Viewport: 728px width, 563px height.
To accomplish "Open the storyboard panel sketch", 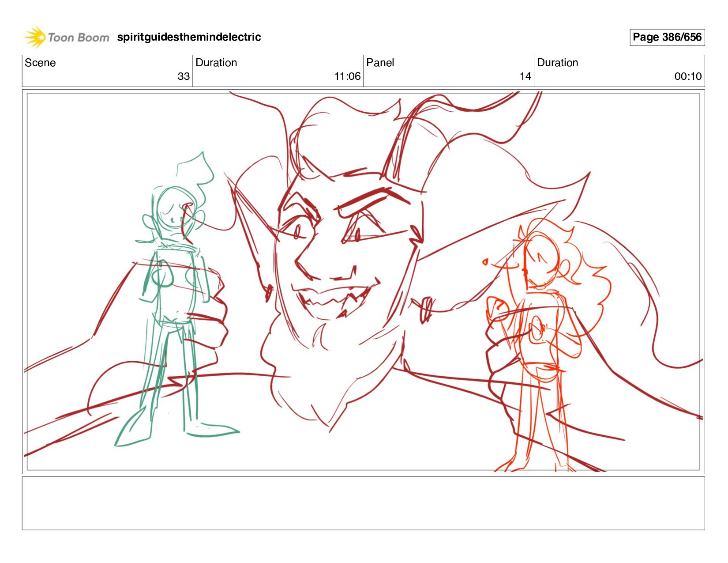I will click(x=364, y=282).
